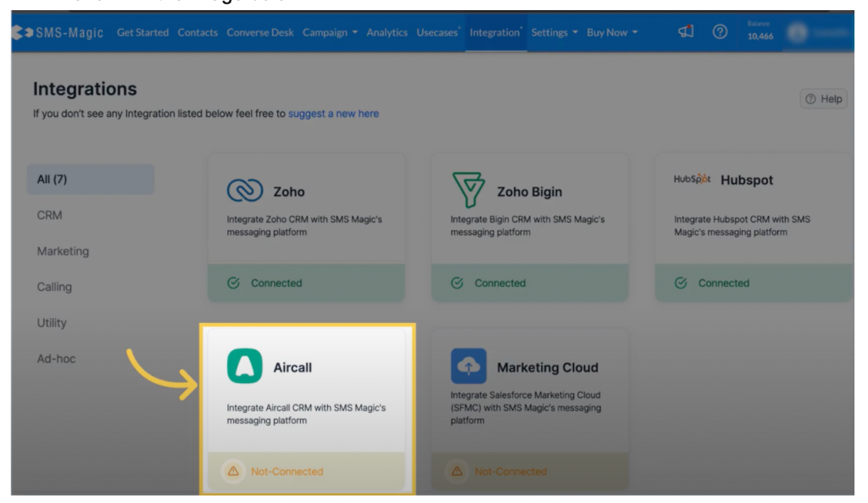Click the Aircall integration icon
868x503 pixels.
(x=247, y=367)
